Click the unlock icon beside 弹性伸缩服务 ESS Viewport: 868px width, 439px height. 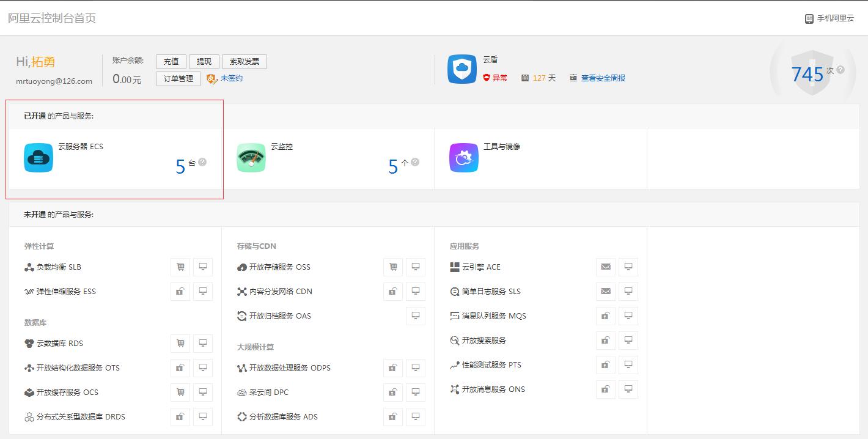[180, 292]
